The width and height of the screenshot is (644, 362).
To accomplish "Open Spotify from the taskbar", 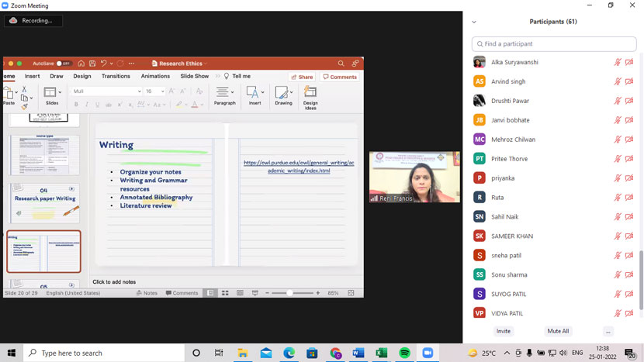I will tap(404, 353).
